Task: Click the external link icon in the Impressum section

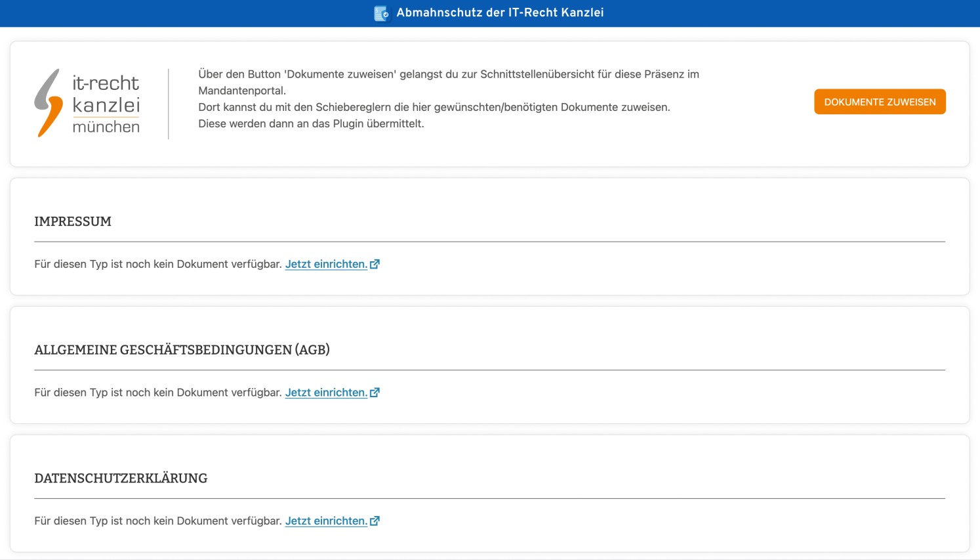Action: [375, 264]
